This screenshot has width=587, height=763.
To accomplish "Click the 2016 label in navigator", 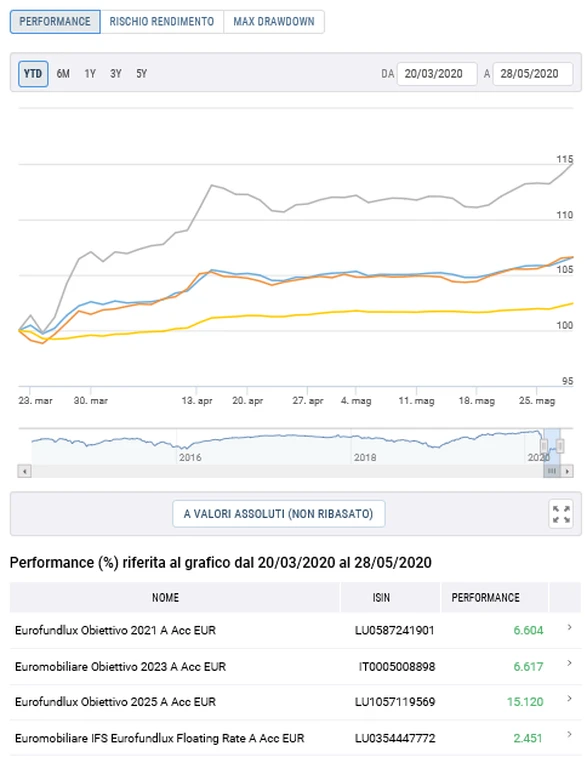I will tap(190, 457).
